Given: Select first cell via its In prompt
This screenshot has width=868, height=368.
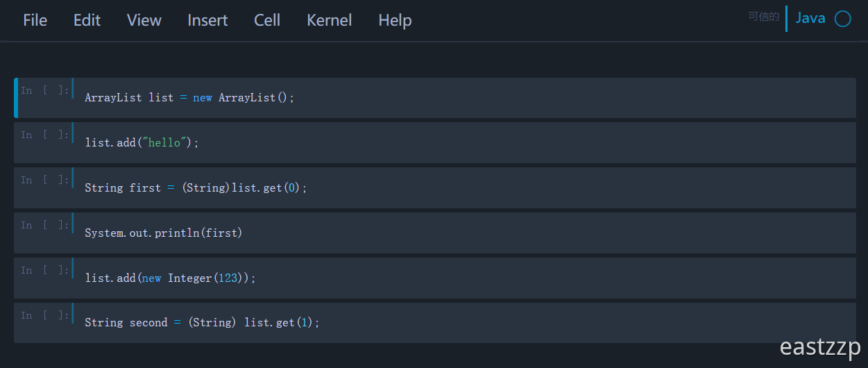Looking at the screenshot, I should point(44,90).
